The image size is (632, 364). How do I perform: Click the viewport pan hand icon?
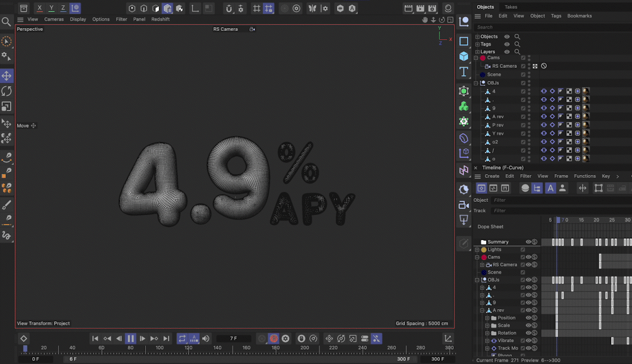[x=425, y=20]
